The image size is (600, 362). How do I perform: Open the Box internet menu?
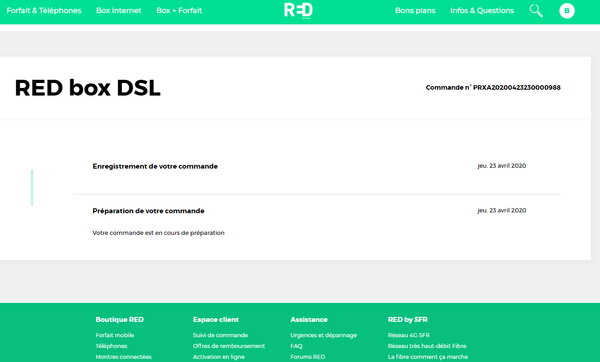pyautogui.click(x=119, y=11)
